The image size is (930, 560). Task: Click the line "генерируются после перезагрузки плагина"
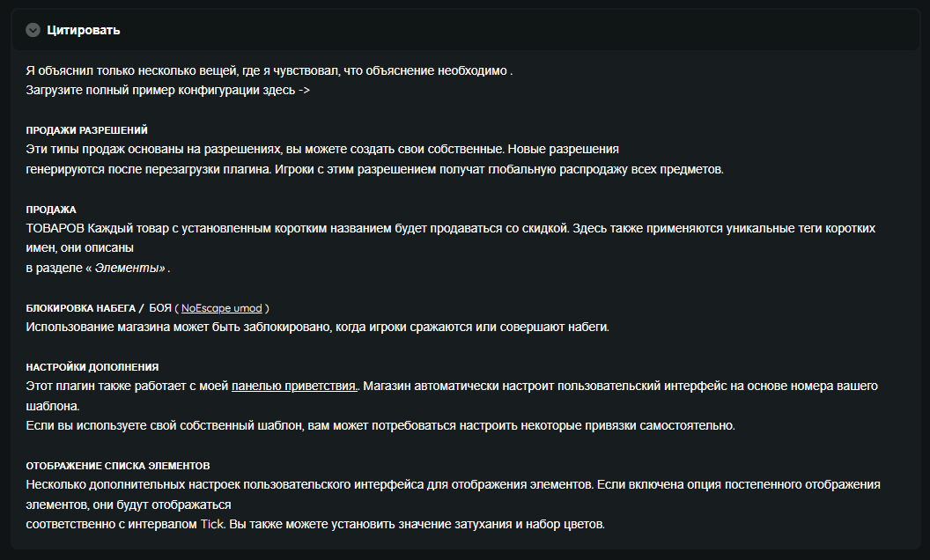click(374, 169)
